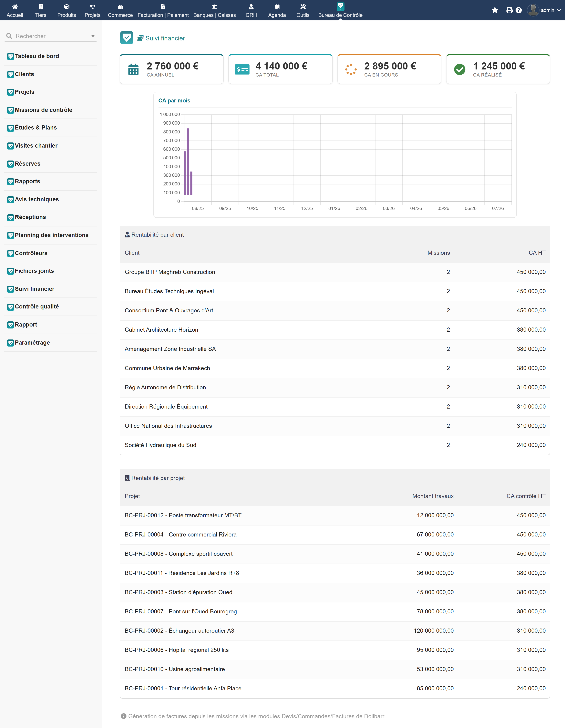The height and width of the screenshot is (728, 565).
Task: Open the Contrôle qualité sidebar entry
Action: (x=37, y=307)
